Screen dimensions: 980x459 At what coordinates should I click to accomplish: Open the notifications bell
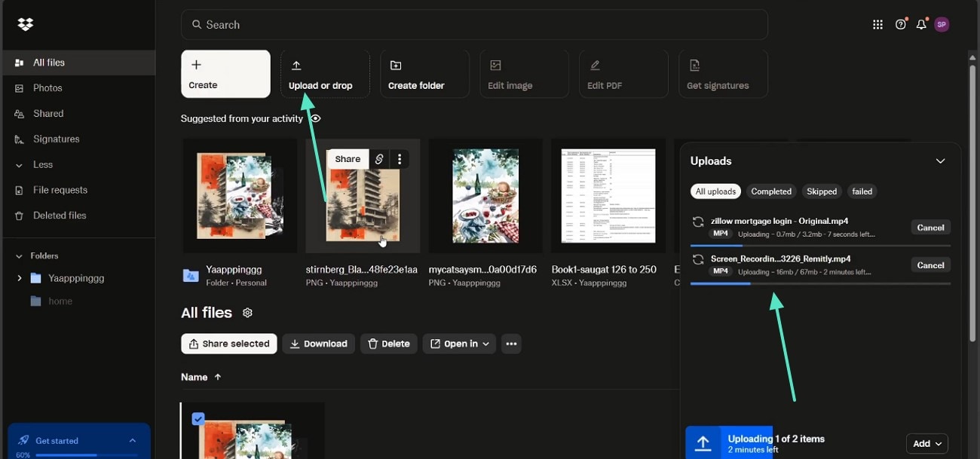tap(921, 25)
